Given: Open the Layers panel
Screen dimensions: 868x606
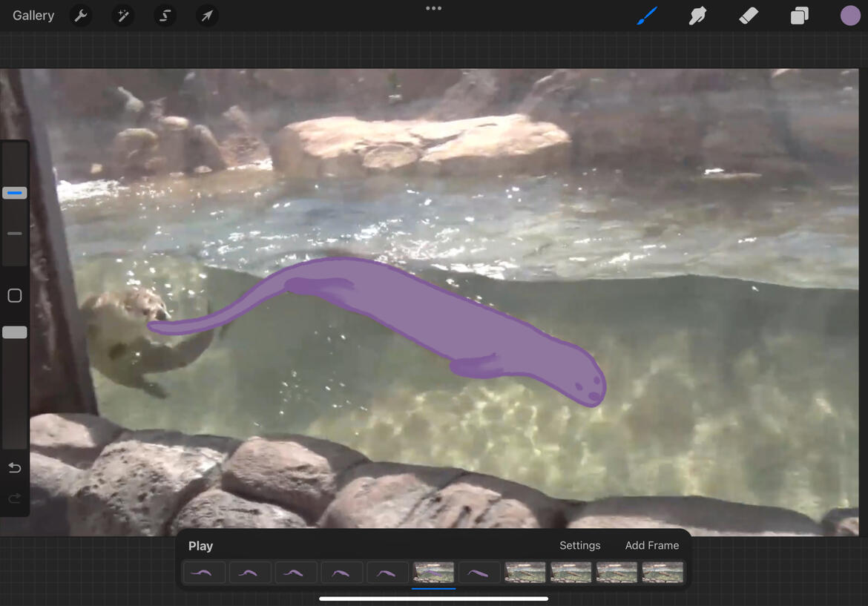Looking at the screenshot, I should click(799, 16).
